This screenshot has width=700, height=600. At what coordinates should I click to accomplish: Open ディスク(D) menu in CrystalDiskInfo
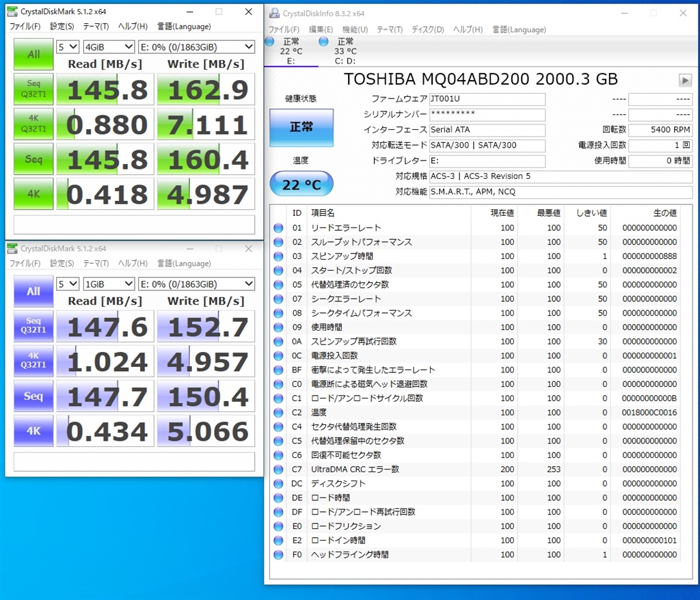pos(428,29)
